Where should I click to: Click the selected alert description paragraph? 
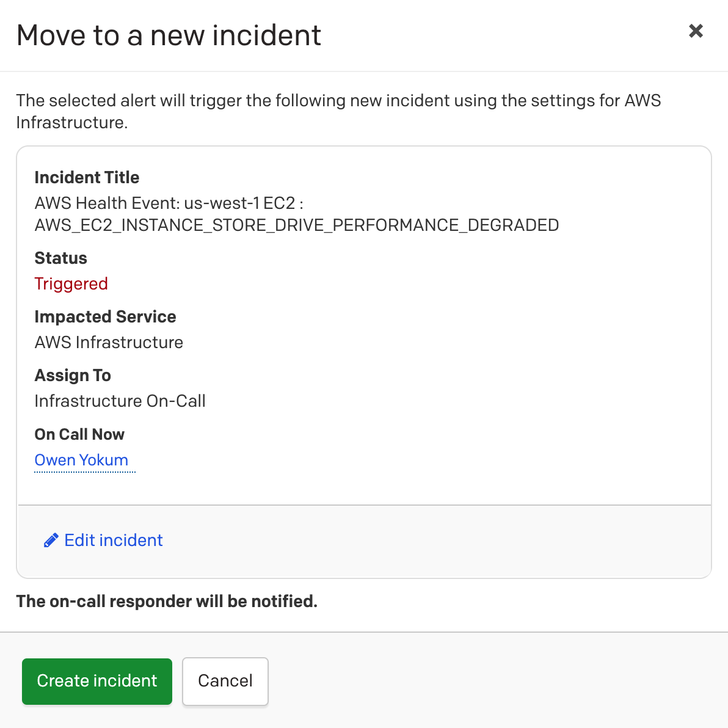pyautogui.click(x=338, y=111)
